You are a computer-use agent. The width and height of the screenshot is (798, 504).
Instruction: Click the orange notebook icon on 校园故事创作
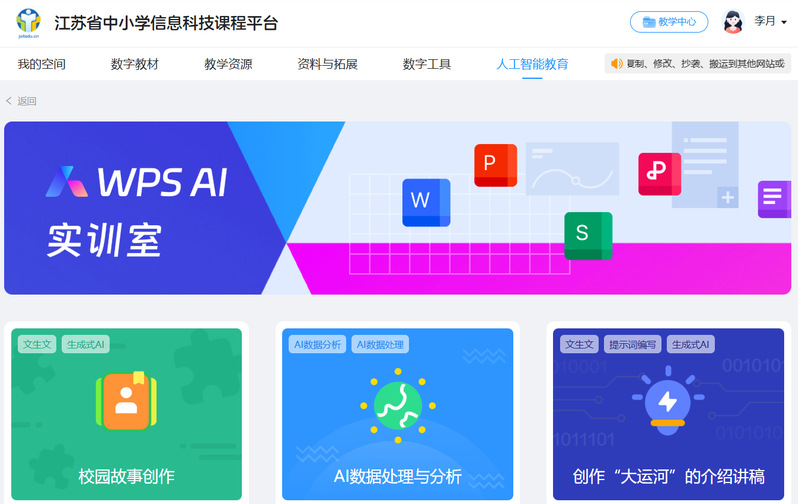click(x=126, y=402)
